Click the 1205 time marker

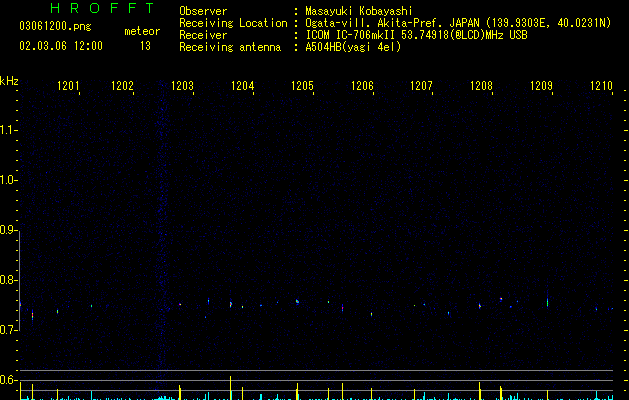[302, 86]
